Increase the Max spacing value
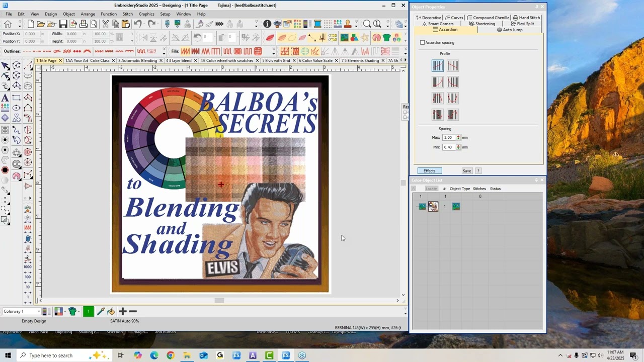Screen dimensions: 644x362 pyautogui.click(x=458, y=136)
